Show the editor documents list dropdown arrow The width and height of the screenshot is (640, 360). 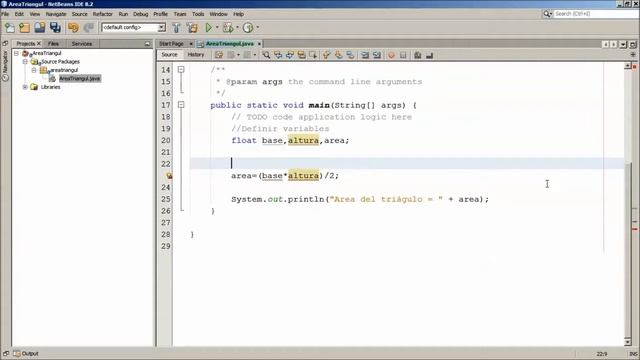pyautogui.click(x=623, y=44)
